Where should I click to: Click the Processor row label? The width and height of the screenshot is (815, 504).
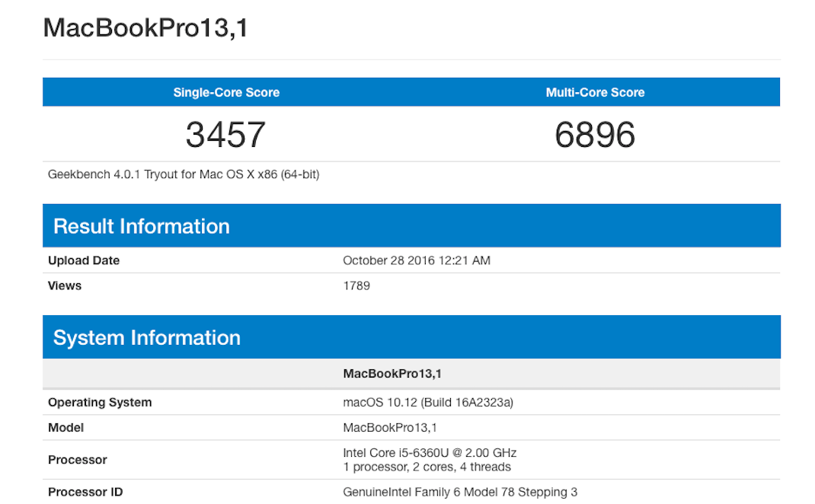point(78,460)
